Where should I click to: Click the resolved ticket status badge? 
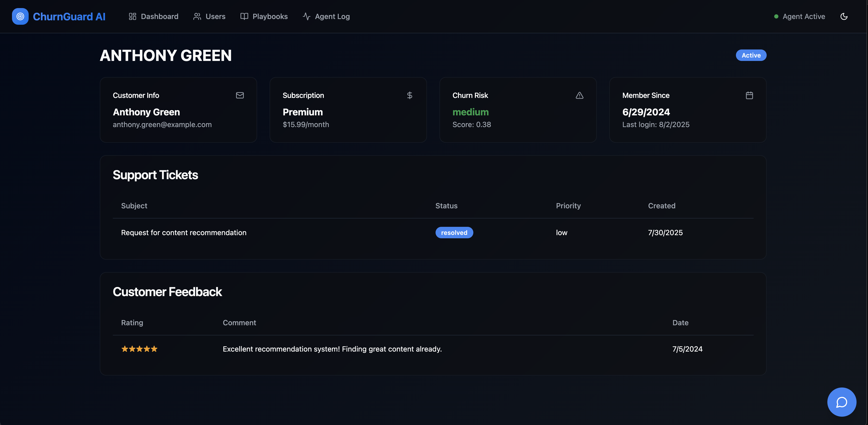pyautogui.click(x=454, y=233)
